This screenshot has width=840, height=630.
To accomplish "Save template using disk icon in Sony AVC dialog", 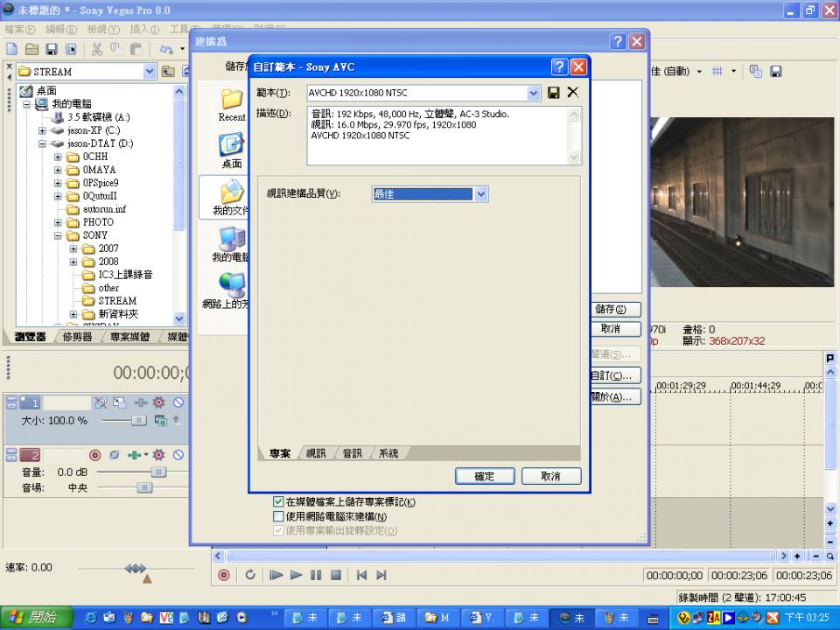I will [x=553, y=93].
